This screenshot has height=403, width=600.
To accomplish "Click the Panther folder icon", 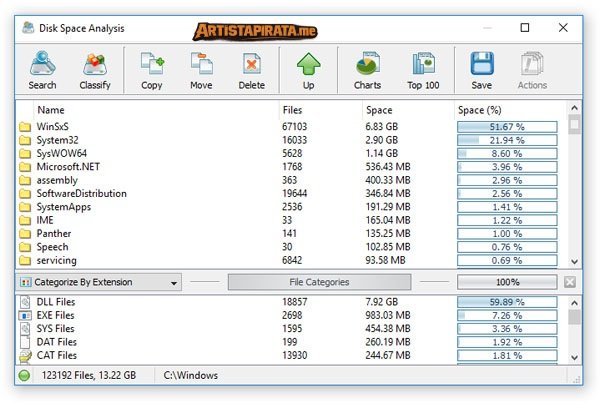I will click(25, 233).
